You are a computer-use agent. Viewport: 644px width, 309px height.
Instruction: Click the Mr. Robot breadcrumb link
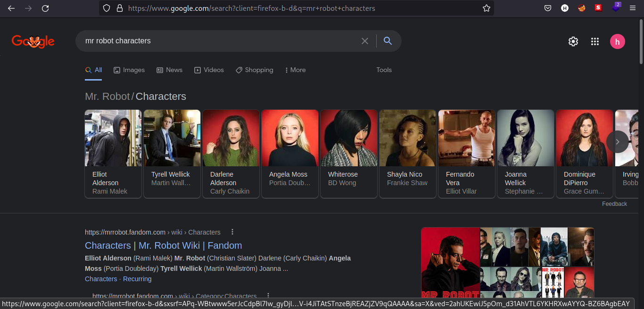[x=107, y=97]
